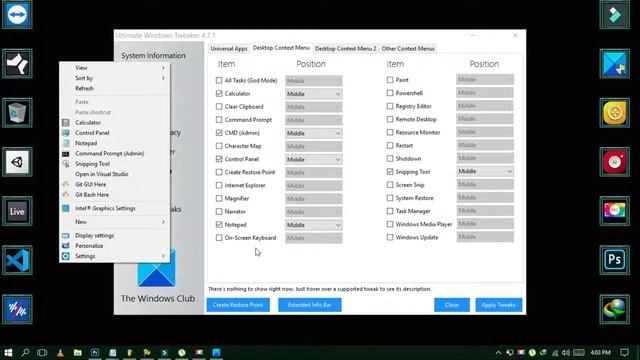The width and height of the screenshot is (640, 360).
Task: Click the Create Restore Point button
Action: coord(238,305)
